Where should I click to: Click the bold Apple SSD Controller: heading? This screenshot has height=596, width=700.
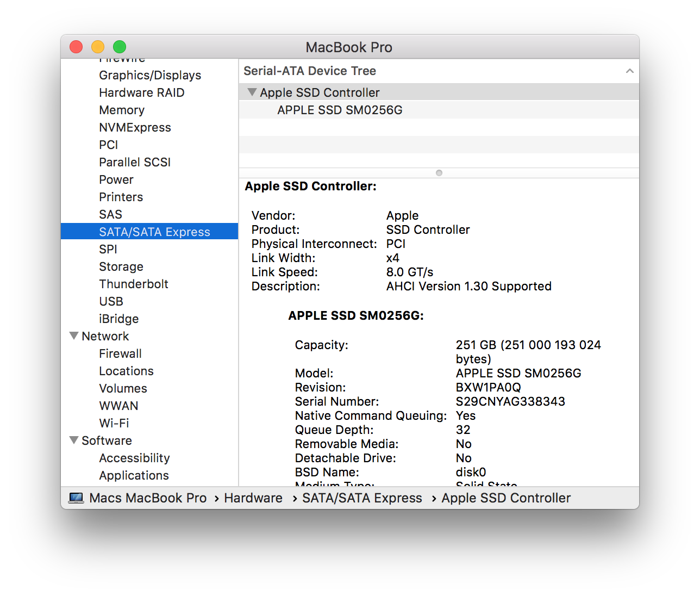point(311,186)
